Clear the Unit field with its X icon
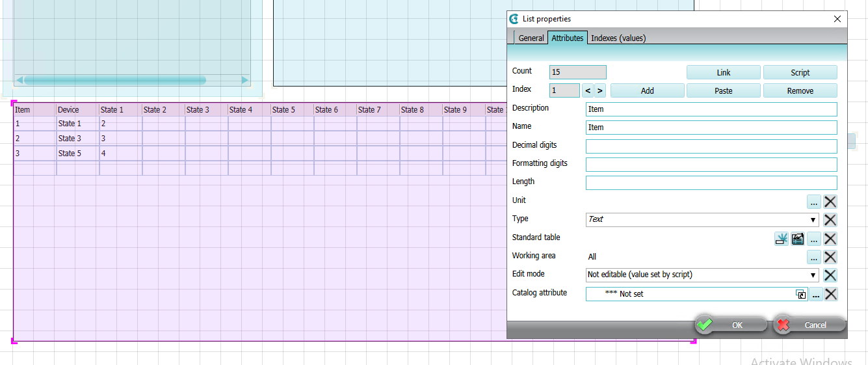Viewport: 868px width, 365px height. (830, 202)
